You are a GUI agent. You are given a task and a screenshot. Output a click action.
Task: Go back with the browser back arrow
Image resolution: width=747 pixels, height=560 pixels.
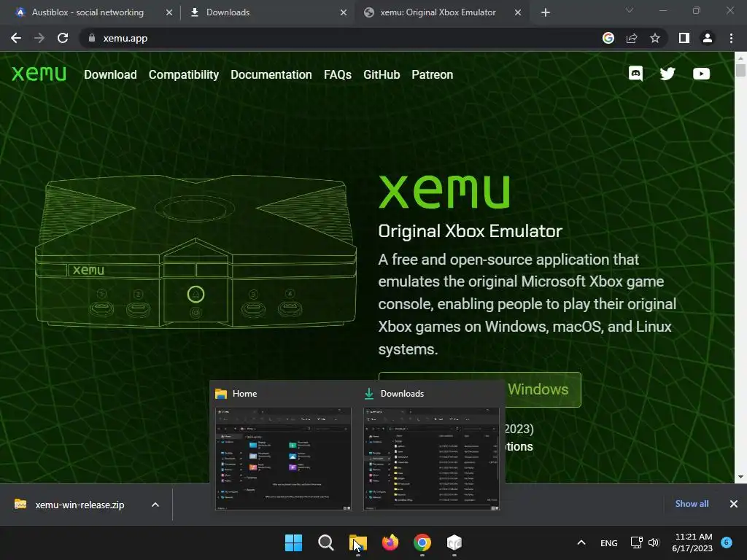coord(16,38)
